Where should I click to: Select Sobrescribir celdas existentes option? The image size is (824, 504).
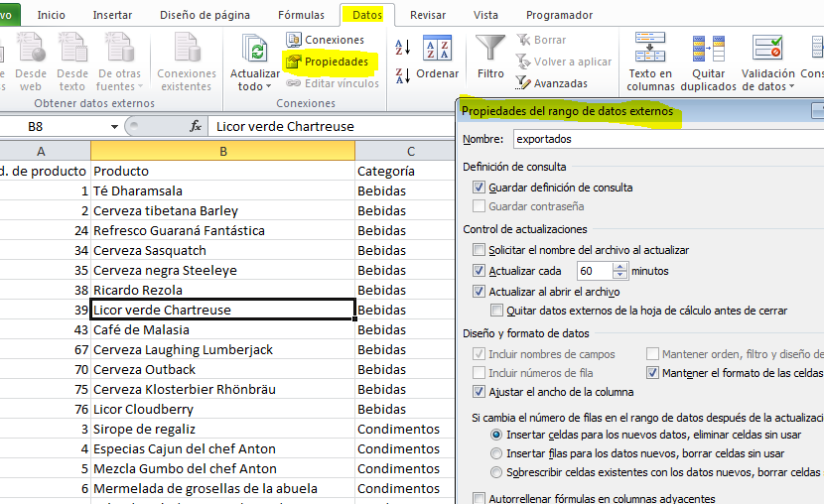point(496,472)
